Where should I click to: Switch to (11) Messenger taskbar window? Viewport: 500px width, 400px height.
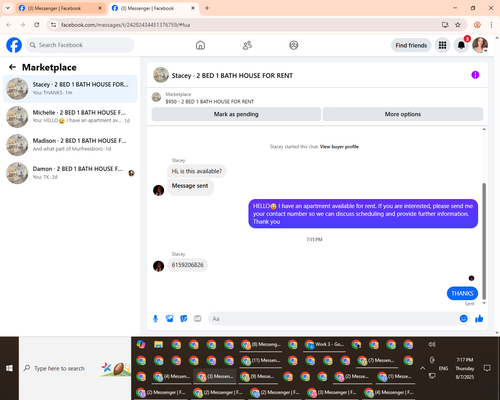pyautogui.click(x=261, y=361)
